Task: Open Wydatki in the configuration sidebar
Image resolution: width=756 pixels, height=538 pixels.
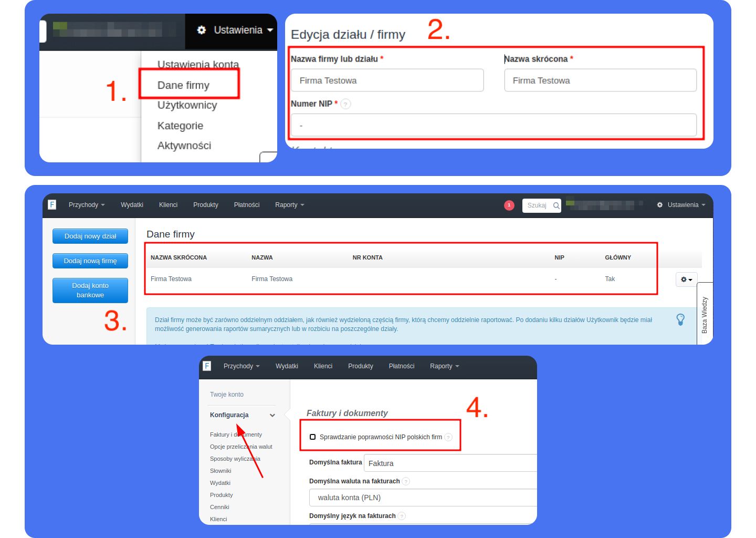Action: (220, 483)
